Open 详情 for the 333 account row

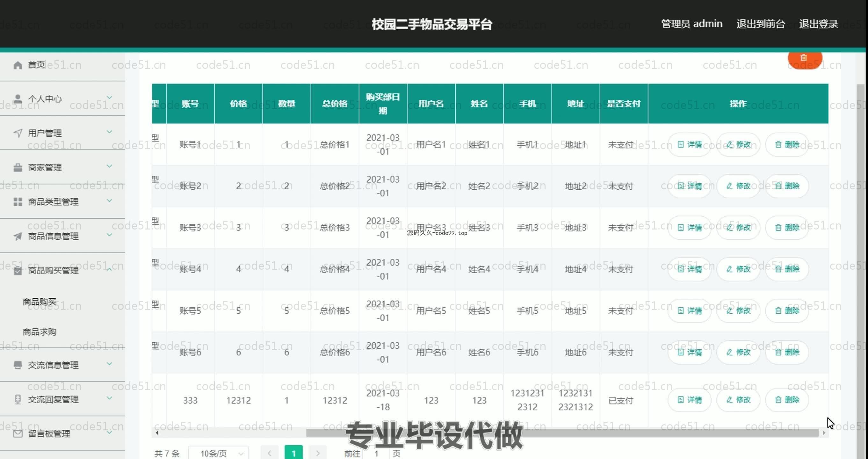[x=690, y=400]
